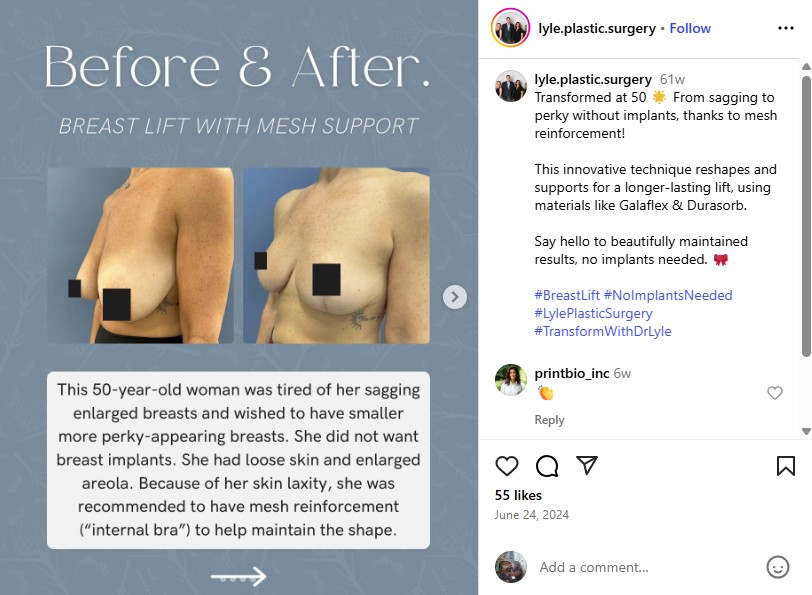Reply to printbio_inc comment

[x=549, y=419]
